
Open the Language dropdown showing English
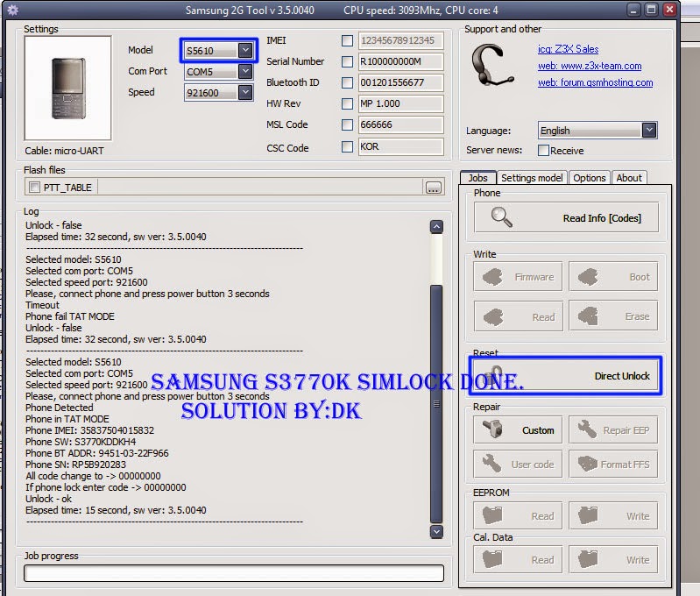coord(597,131)
